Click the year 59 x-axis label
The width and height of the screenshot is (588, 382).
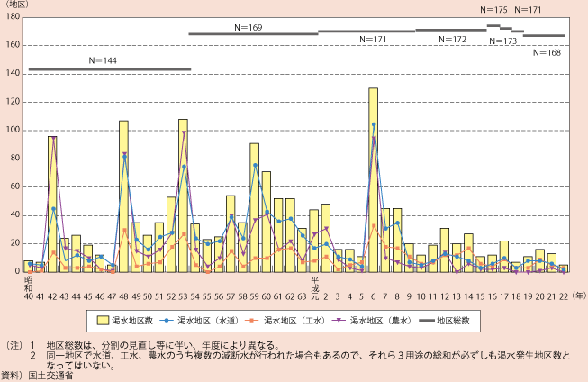coord(255,296)
